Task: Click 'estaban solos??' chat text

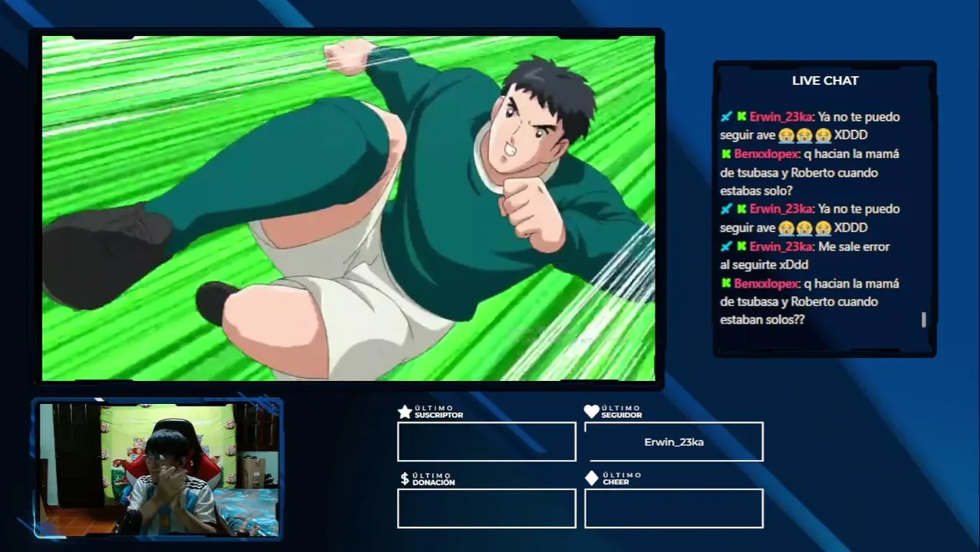Action: coord(762,320)
